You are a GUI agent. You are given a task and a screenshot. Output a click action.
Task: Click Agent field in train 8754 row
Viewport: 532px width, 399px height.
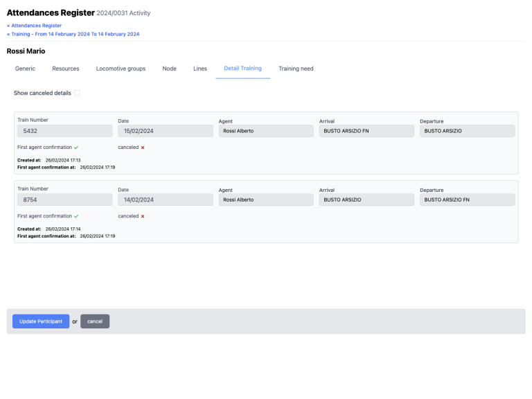click(x=265, y=199)
